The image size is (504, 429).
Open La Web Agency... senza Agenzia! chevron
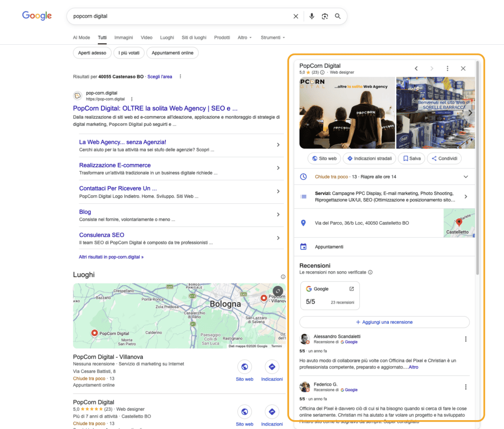pos(278,145)
